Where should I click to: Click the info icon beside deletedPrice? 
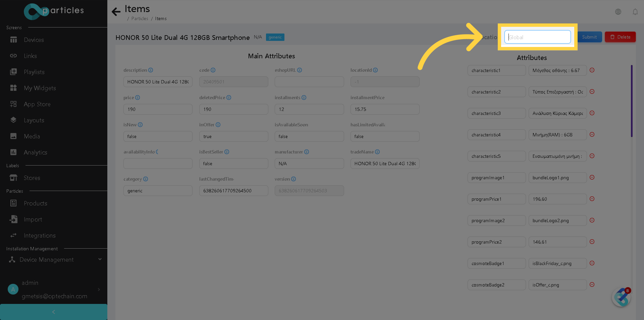pos(229,98)
